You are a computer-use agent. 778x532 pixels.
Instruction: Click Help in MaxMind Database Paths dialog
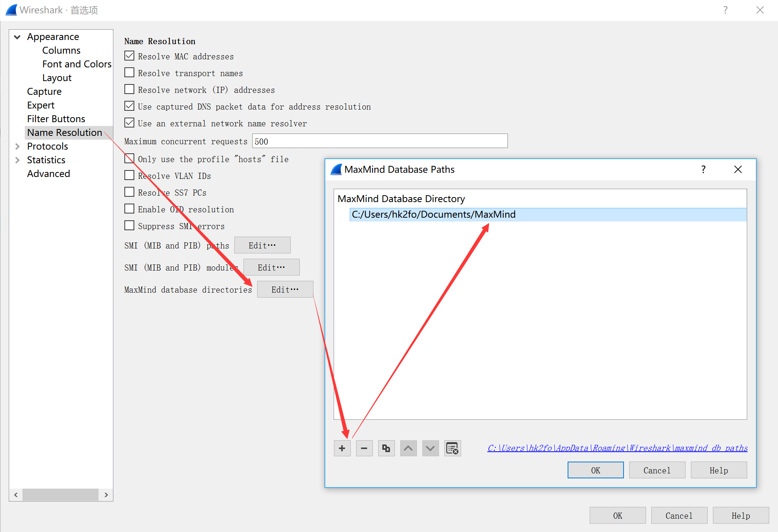719,470
